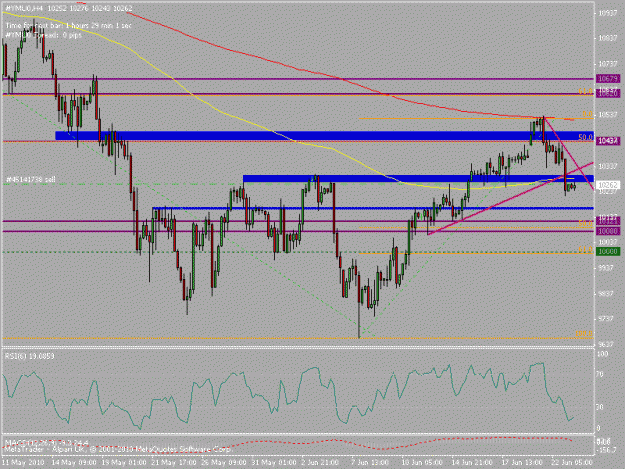
Task: Select the purple 10080 price tag
Action: pyautogui.click(x=608, y=231)
